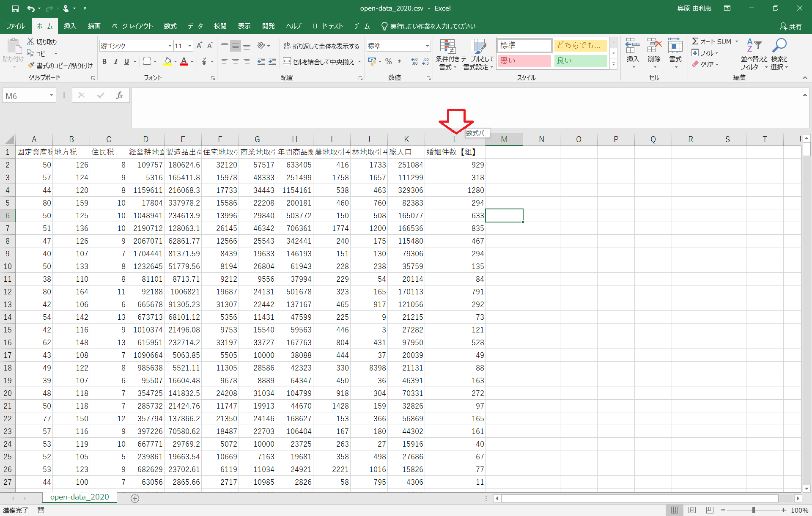Click the percent style icon
The image size is (812, 516).
pyautogui.click(x=388, y=62)
